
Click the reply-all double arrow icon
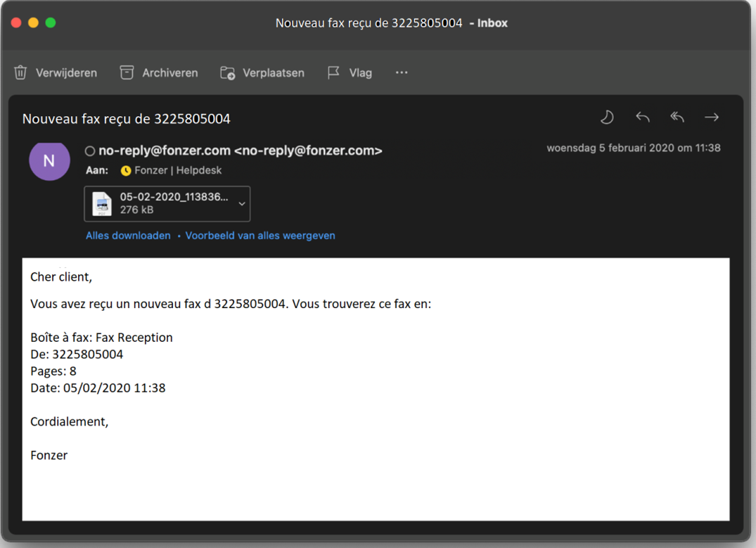[x=677, y=117]
